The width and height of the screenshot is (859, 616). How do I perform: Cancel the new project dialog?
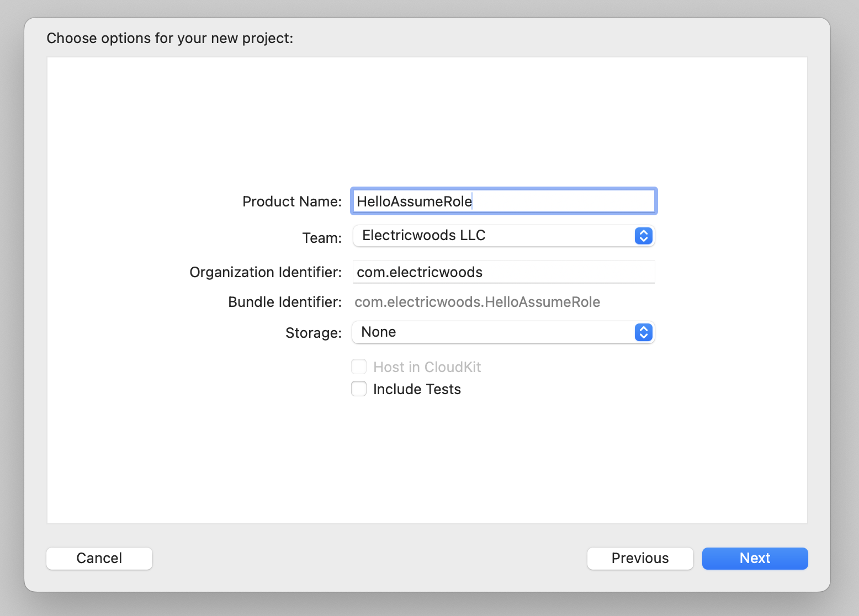[x=99, y=558]
